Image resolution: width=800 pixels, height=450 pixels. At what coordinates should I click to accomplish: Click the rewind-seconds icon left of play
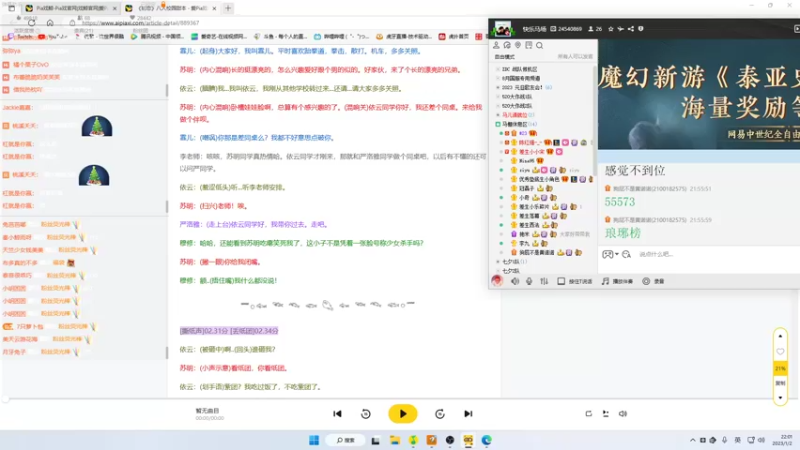coord(366,414)
